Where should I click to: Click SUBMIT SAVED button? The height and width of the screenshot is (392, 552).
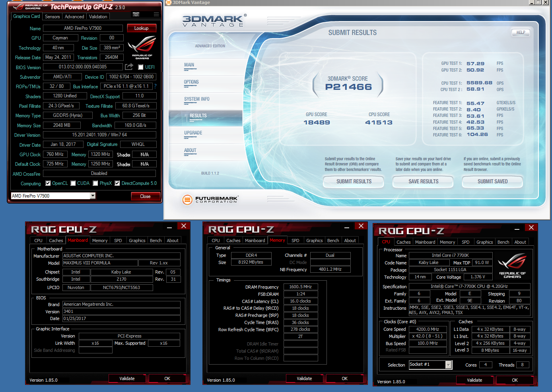(x=492, y=181)
